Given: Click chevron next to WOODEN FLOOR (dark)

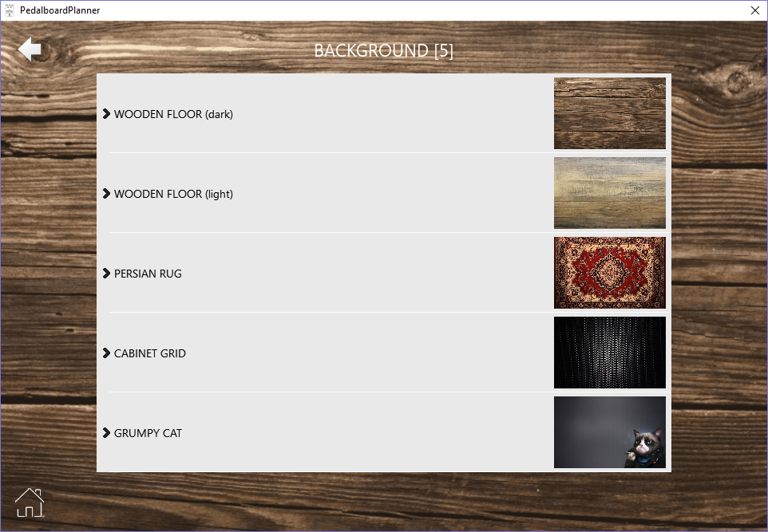Looking at the screenshot, I should [x=106, y=114].
